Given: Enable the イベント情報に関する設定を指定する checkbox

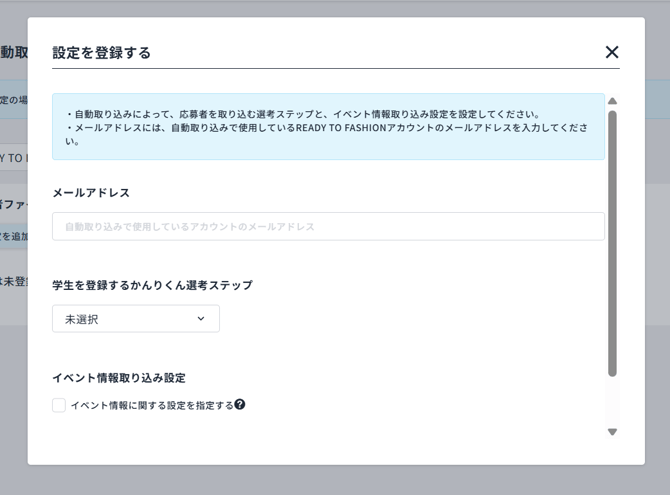Looking at the screenshot, I should point(59,405).
